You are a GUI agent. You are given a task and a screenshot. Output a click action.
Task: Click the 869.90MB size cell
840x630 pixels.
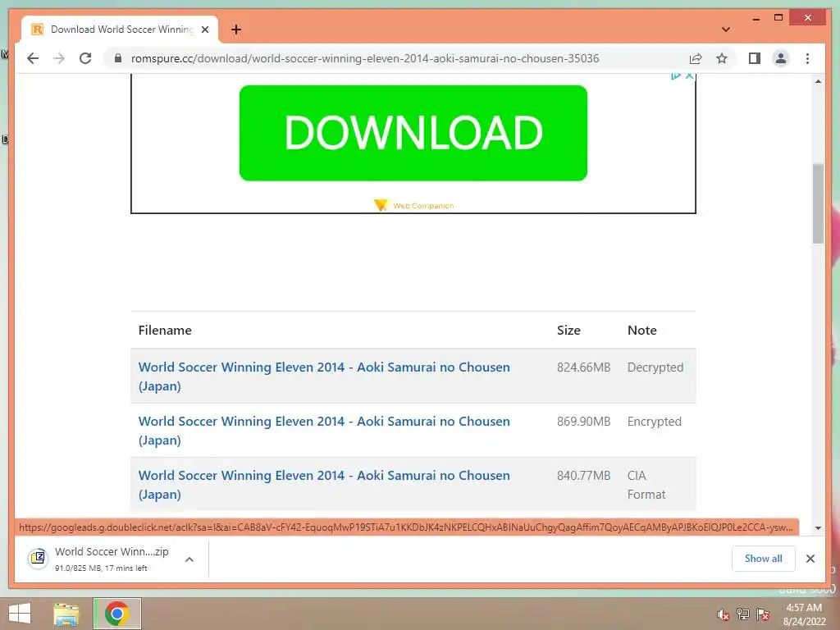click(583, 422)
